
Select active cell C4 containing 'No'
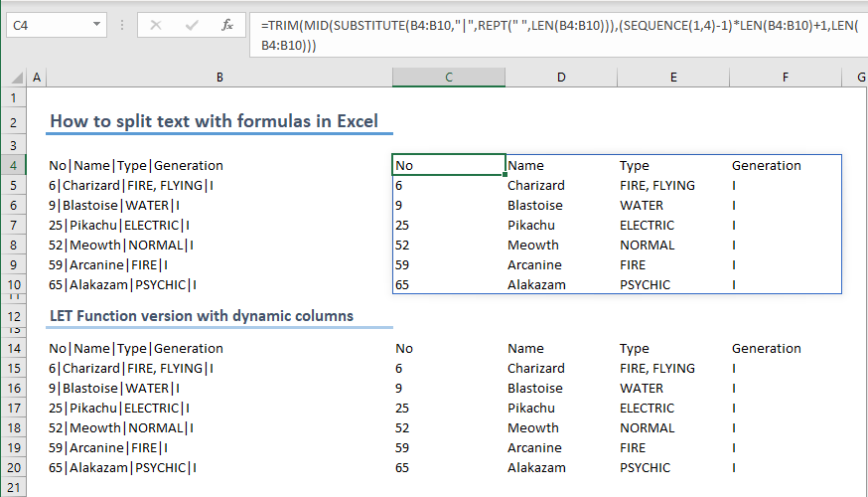[448, 165]
